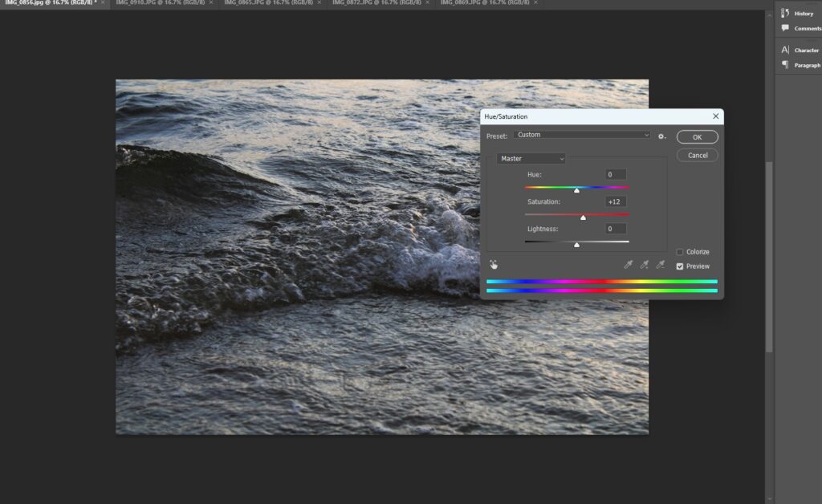Click the Hue slider handle
The width and height of the screenshot is (822, 504).
pyautogui.click(x=576, y=191)
